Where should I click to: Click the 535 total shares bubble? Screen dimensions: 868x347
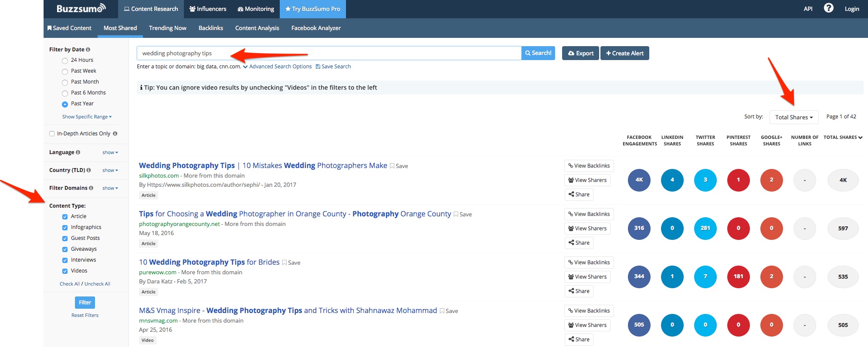(x=843, y=276)
